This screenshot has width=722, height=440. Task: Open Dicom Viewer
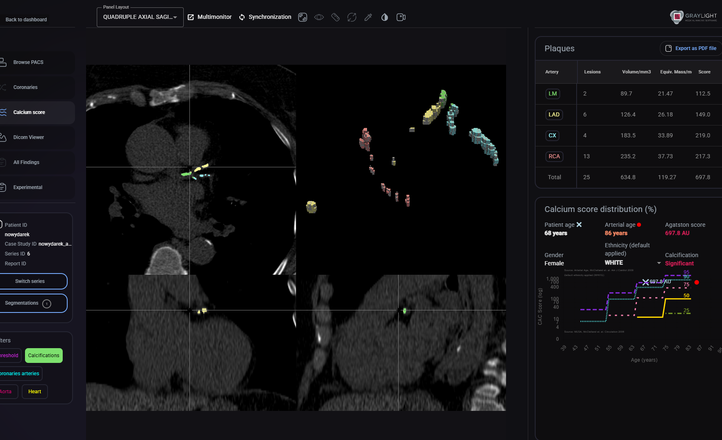pos(37,137)
